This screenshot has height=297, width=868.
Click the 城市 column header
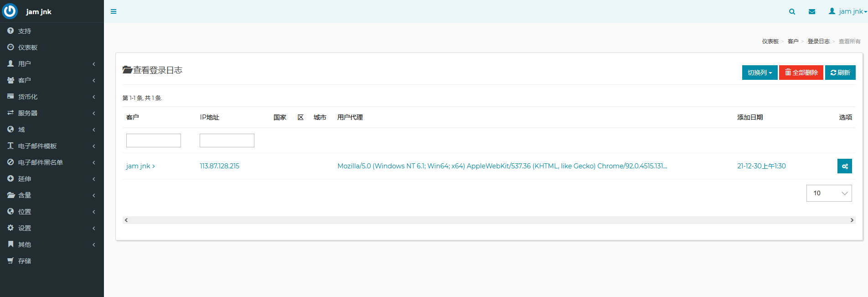320,117
